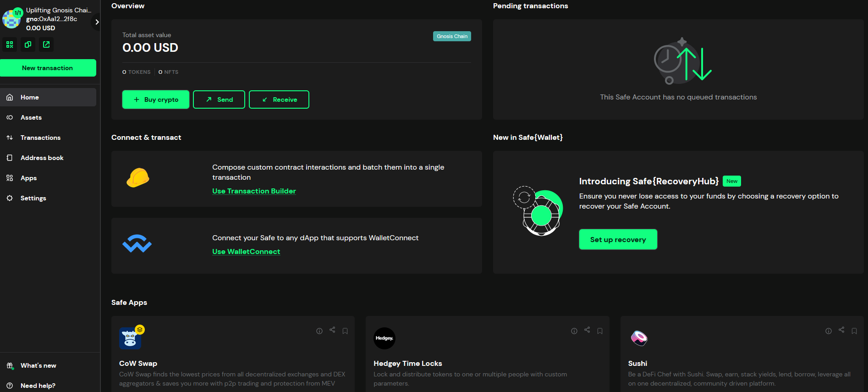Click the 0 TOKENS count
The width and height of the screenshot is (868, 392).
pos(137,72)
